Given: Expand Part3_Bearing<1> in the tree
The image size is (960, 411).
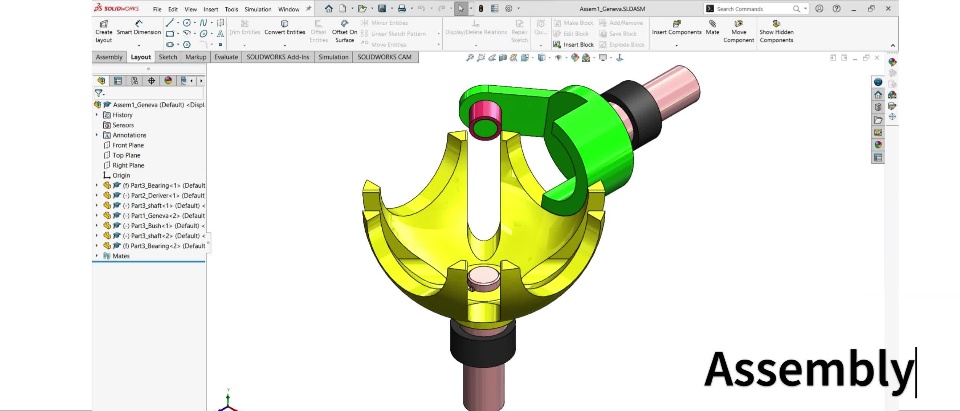Looking at the screenshot, I should [97, 185].
